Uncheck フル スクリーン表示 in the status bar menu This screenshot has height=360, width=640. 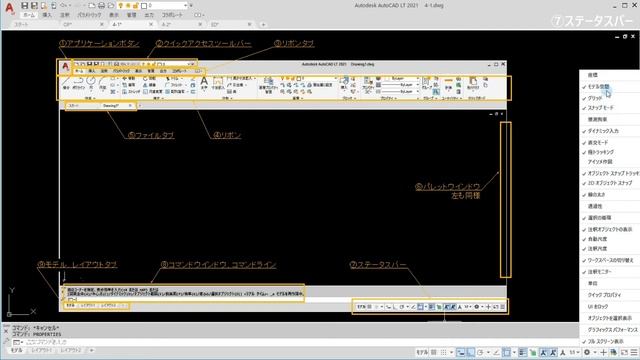point(606,341)
